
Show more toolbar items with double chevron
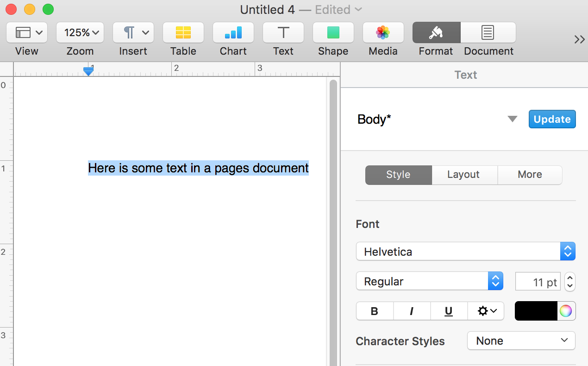click(x=579, y=39)
